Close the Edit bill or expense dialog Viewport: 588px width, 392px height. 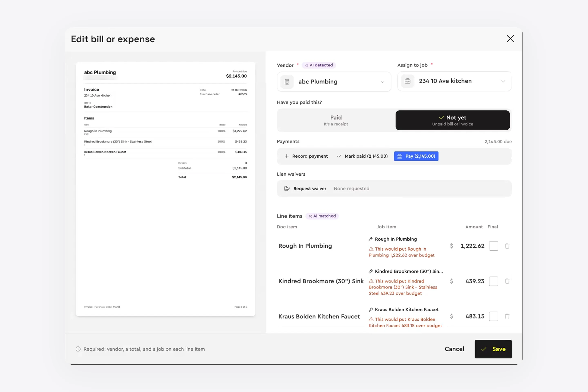tap(510, 39)
